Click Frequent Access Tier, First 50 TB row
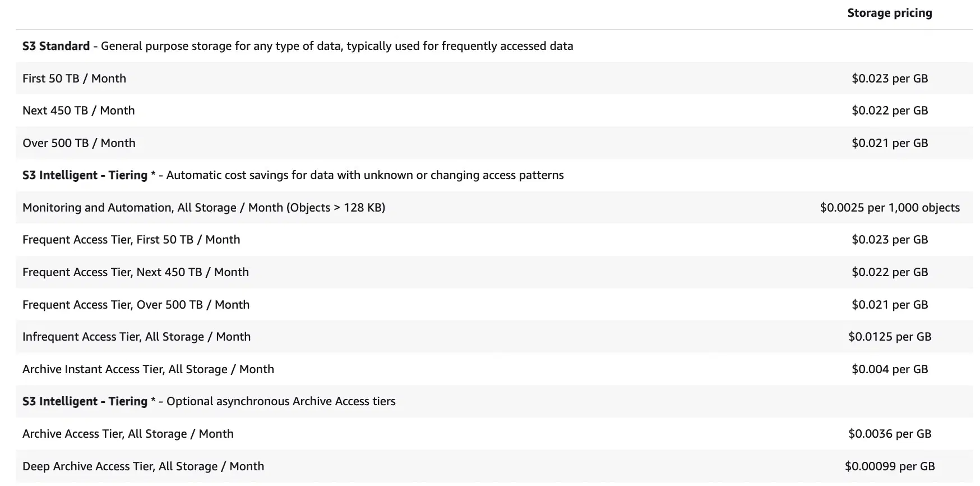980x486 pixels. [x=131, y=240]
